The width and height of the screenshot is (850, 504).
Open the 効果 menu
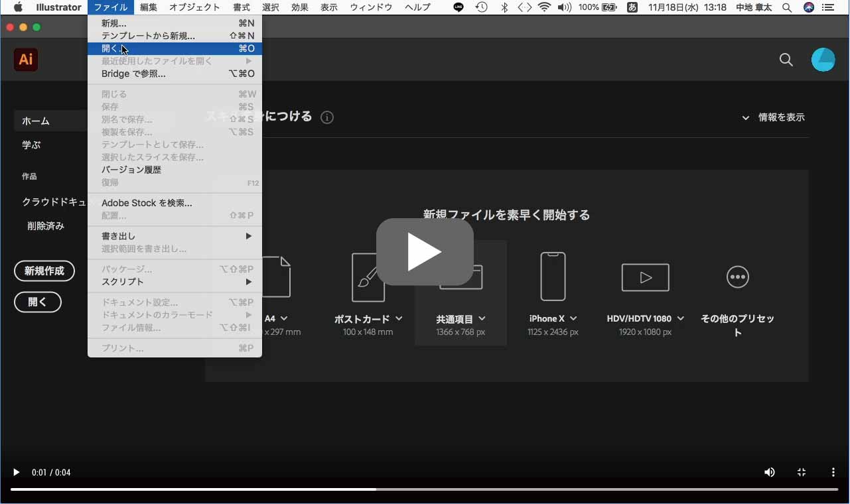[300, 7]
